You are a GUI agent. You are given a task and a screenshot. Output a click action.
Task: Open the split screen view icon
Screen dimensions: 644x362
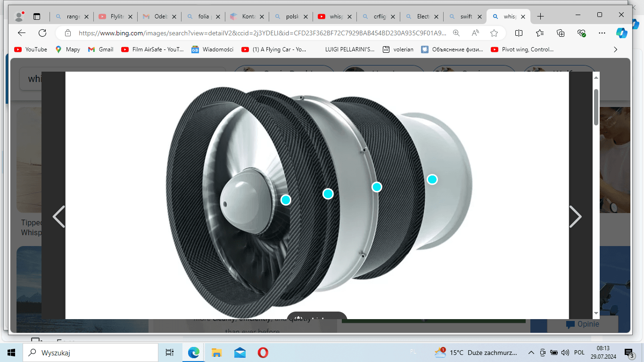pyautogui.click(x=519, y=33)
